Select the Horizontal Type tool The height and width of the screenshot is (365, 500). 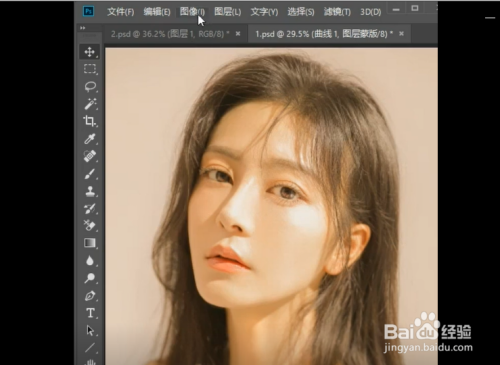[90, 313]
